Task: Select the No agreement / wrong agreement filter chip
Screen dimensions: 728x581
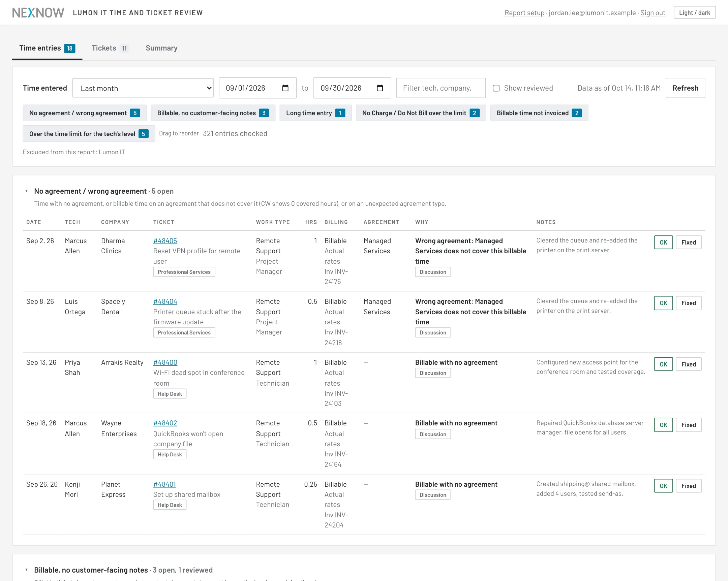Action: (84, 113)
